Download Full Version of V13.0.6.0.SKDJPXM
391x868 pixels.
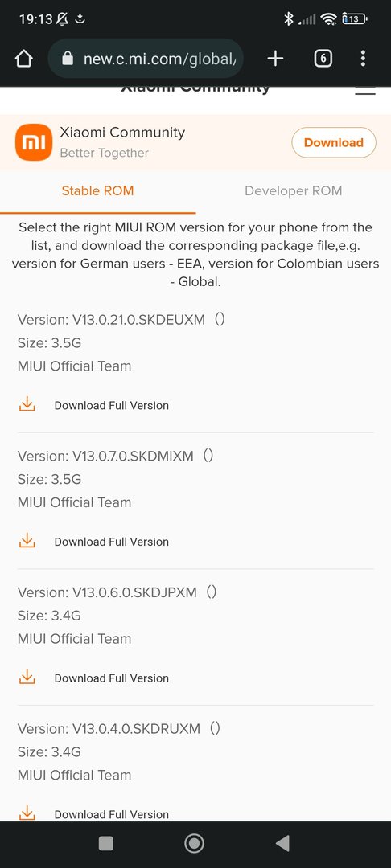coord(111,678)
